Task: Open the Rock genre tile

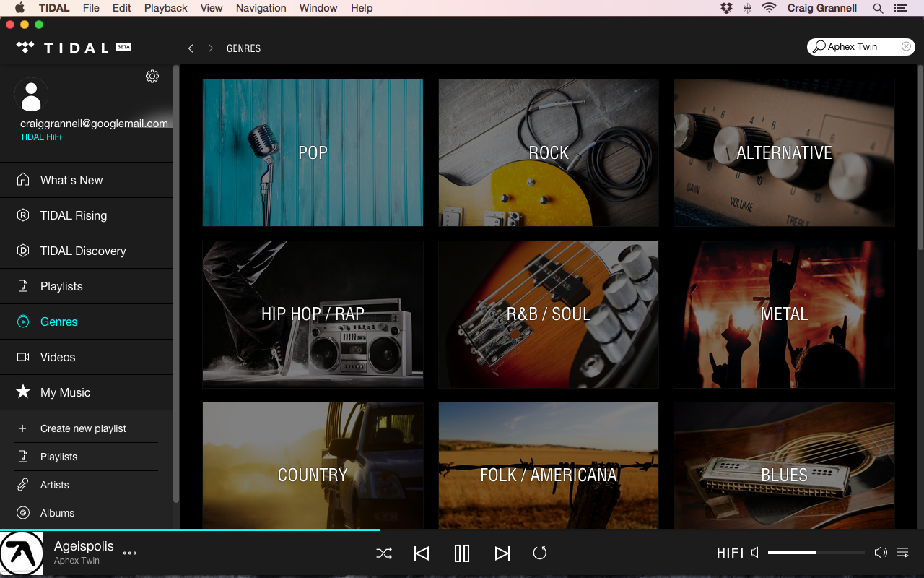Action: tap(549, 152)
